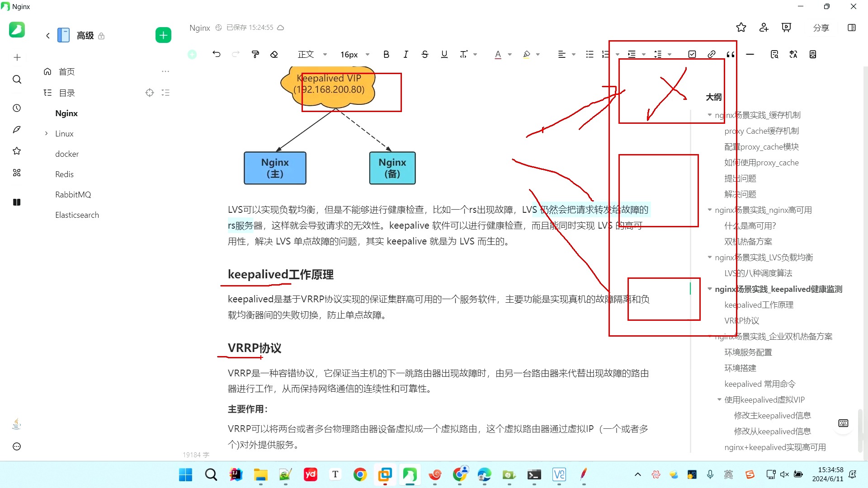The height and width of the screenshot is (488, 868).
Task: Start presentation mode icon
Action: tap(787, 28)
